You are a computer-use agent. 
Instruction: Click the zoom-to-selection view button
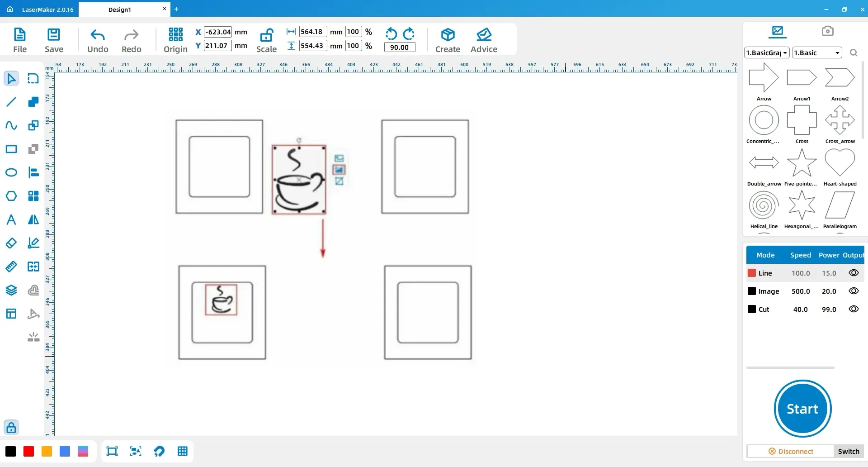[135, 451]
